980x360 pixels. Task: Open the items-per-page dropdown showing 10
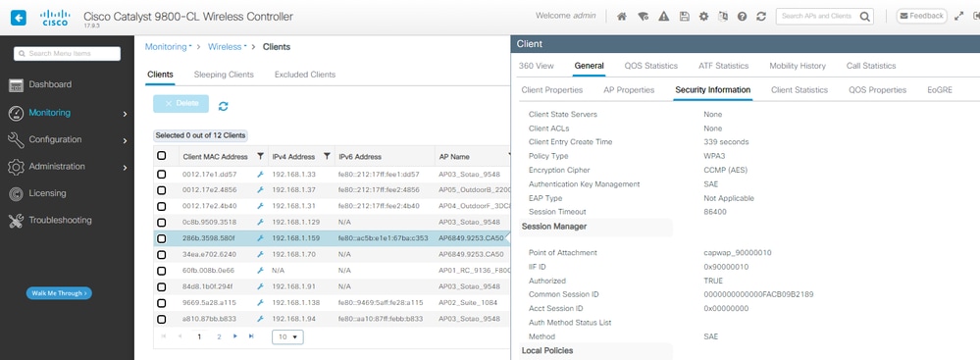tap(287, 336)
